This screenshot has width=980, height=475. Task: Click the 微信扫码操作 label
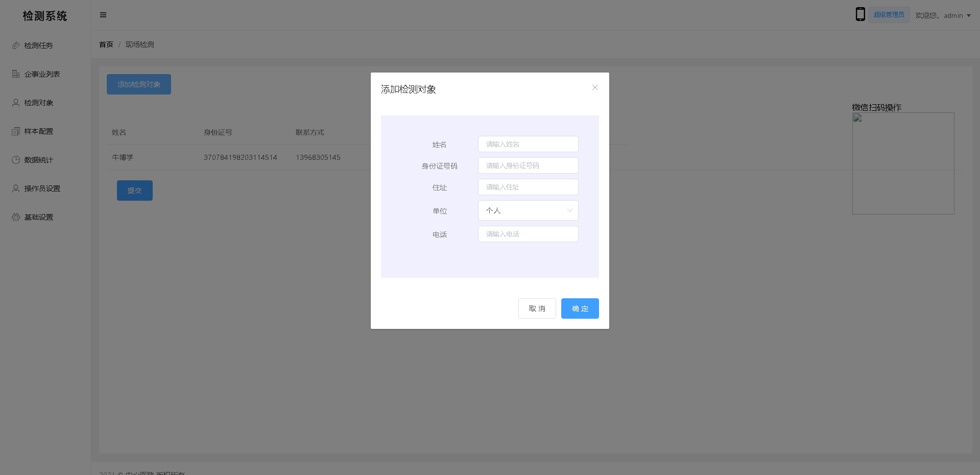pos(877,107)
